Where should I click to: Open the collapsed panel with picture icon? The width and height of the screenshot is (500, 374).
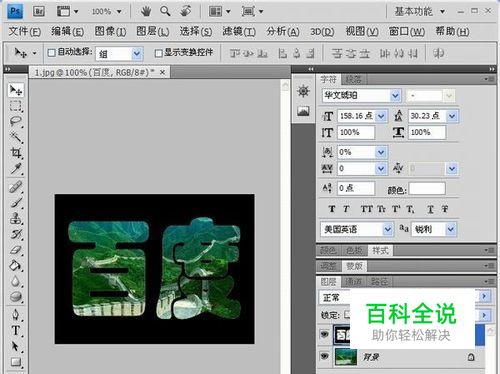[303, 111]
